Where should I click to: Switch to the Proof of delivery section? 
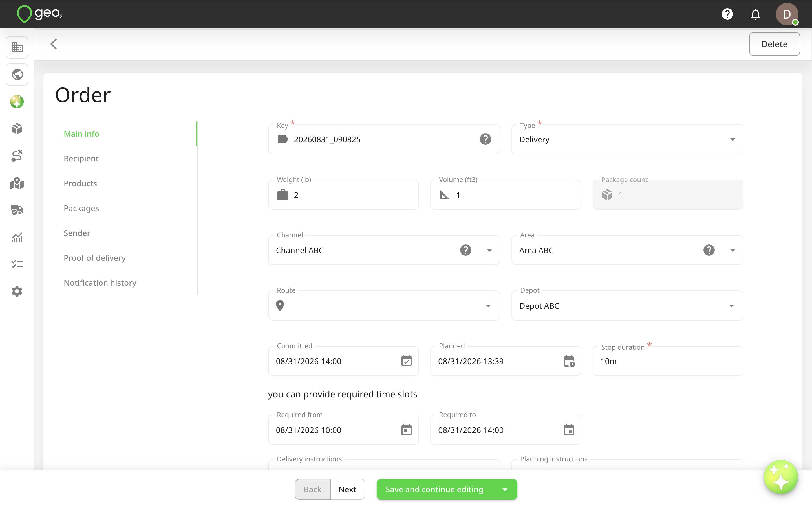tap(95, 258)
